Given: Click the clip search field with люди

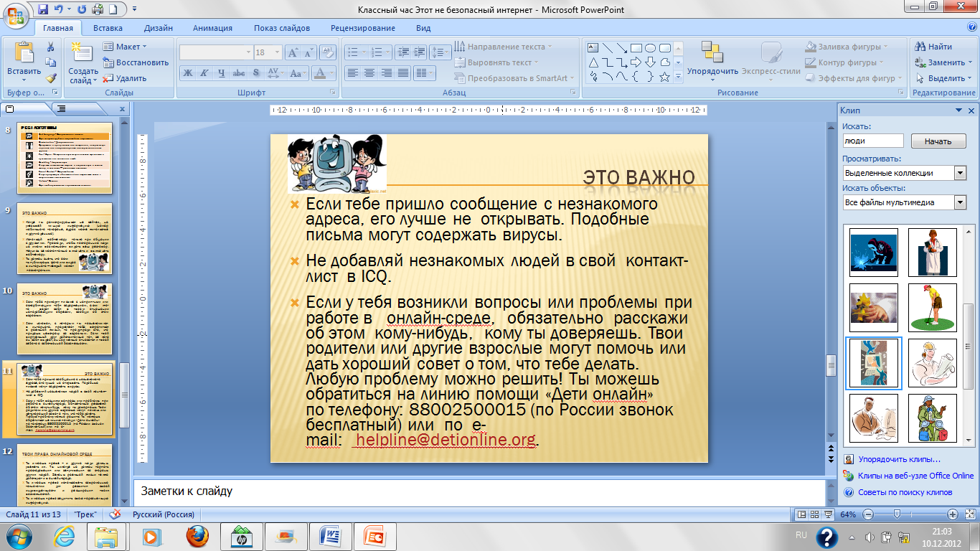Looking at the screenshot, I should [x=873, y=141].
